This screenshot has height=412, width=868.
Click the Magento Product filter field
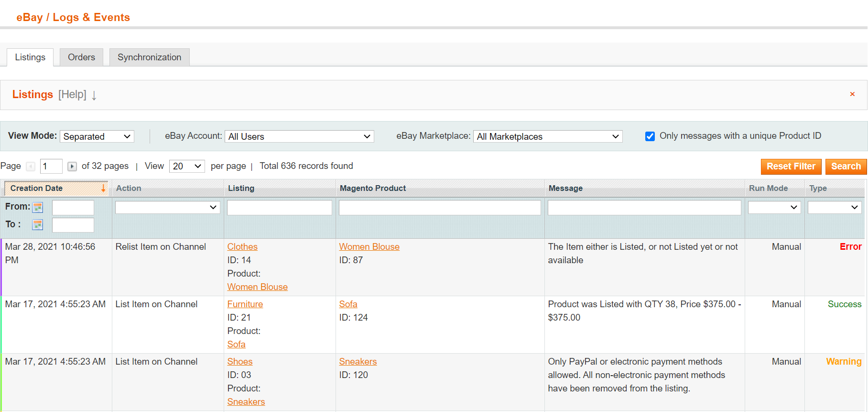tap(440, 208)
